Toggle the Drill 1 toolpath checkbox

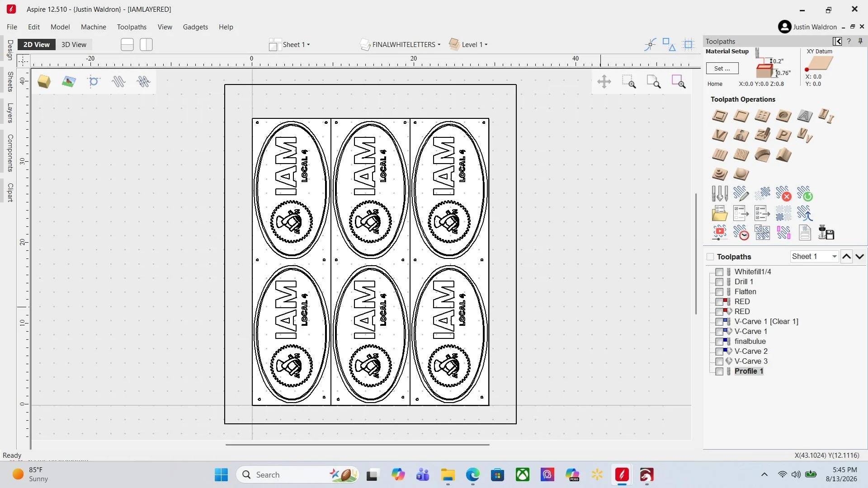pos(719,282)
